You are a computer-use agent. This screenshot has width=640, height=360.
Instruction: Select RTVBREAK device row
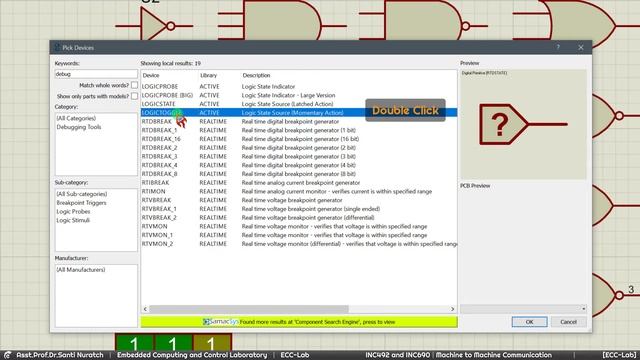pyautogui.click(x=299, y=200)
